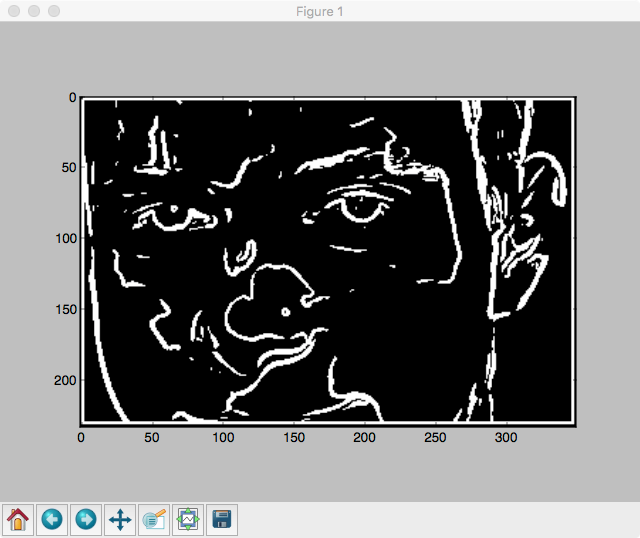Go back to the previous view
The width and height of the screenshot is (640, 538).
tap(52, 520)
